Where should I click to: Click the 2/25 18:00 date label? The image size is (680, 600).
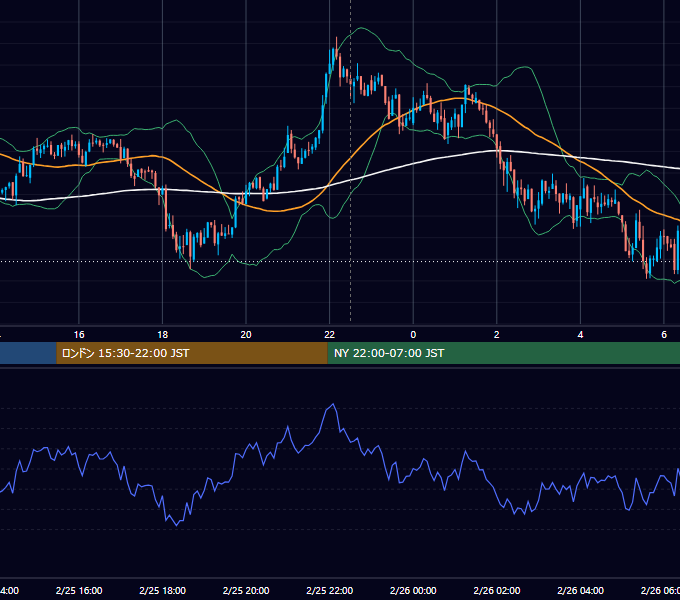(x=163, y=590)
